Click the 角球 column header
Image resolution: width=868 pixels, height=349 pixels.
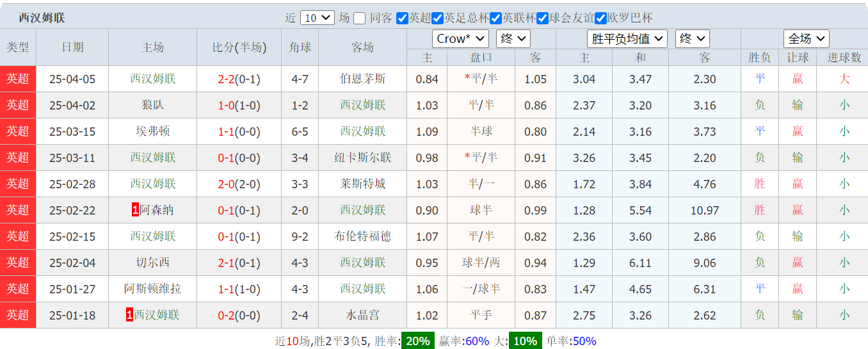point(300,47)
